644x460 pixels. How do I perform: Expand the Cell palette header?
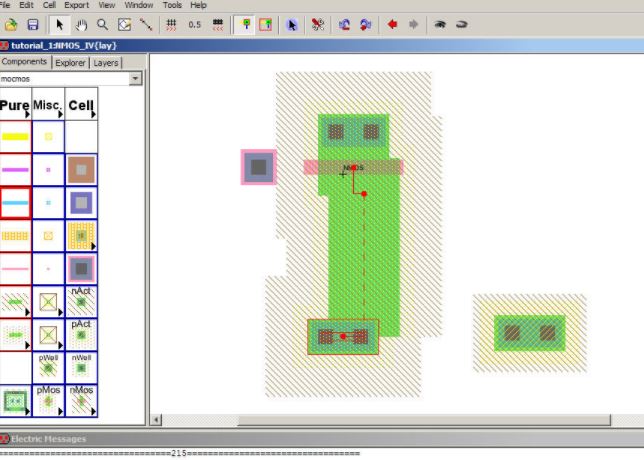tap(81, 105)
